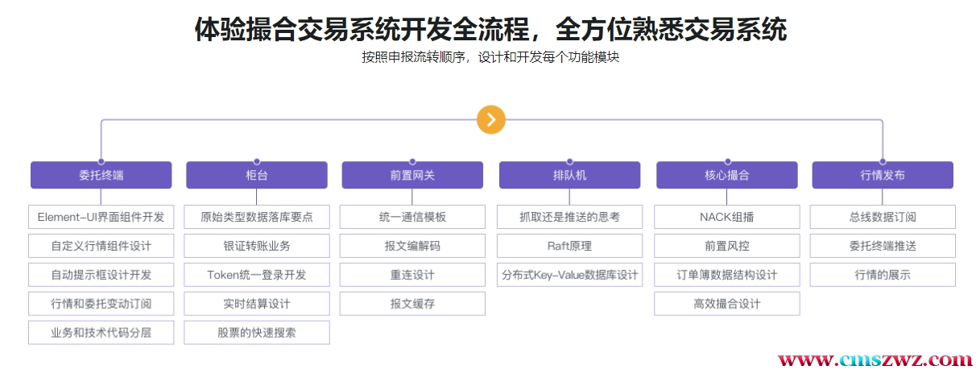Image resolution: width=980 pixels, height=374 pixels.
Task: Choose the 核心撮合 module header
Action: coord(726,175)
